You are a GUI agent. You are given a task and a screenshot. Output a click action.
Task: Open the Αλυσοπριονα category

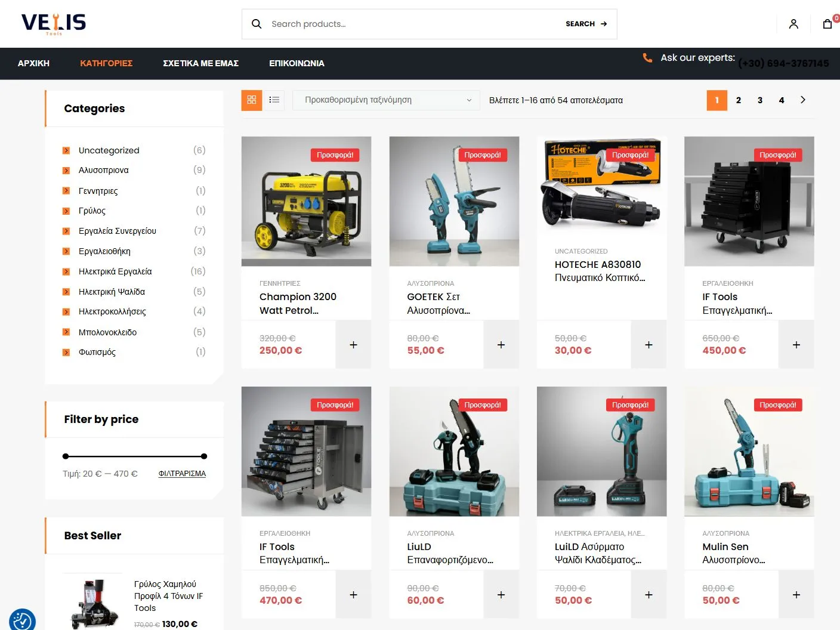(104, 170)
